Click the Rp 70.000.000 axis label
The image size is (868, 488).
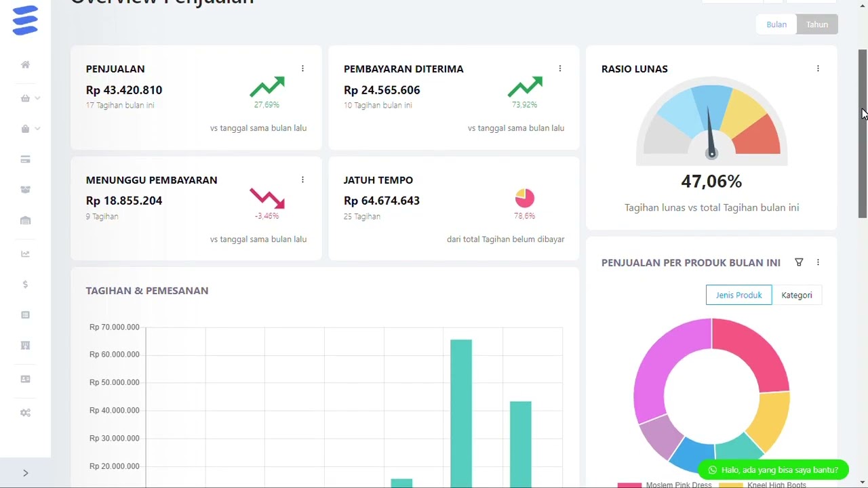(x=115, y=327)
